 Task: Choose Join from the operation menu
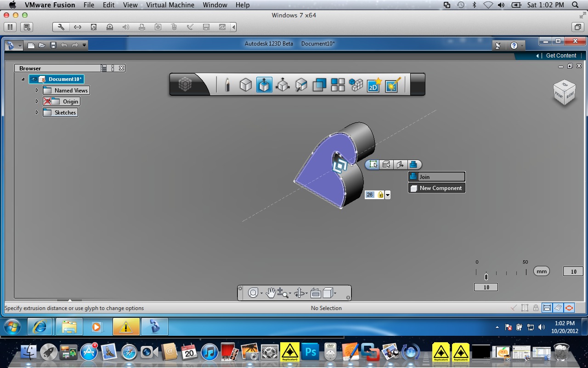[436, 177]
